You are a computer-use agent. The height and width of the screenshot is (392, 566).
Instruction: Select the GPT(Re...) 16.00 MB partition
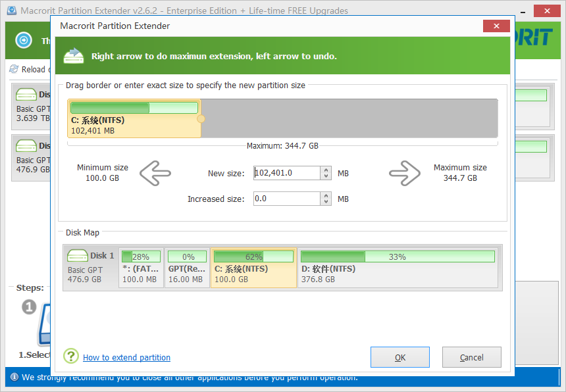point(187,268)
